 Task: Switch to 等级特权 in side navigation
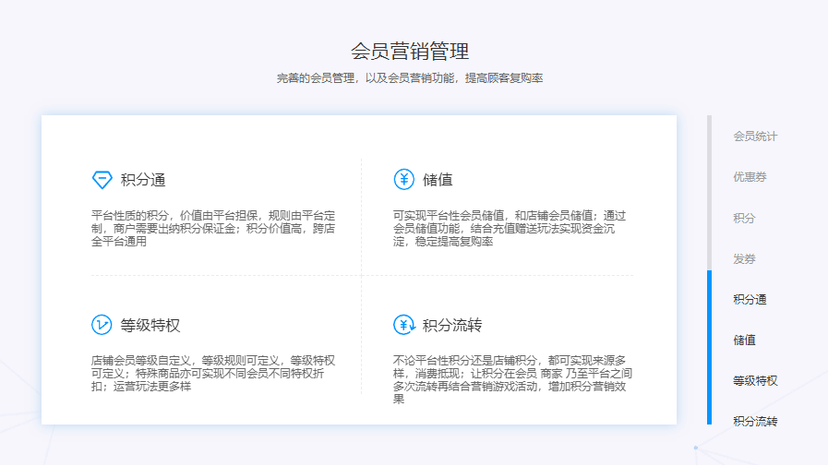tap(755, 381)
